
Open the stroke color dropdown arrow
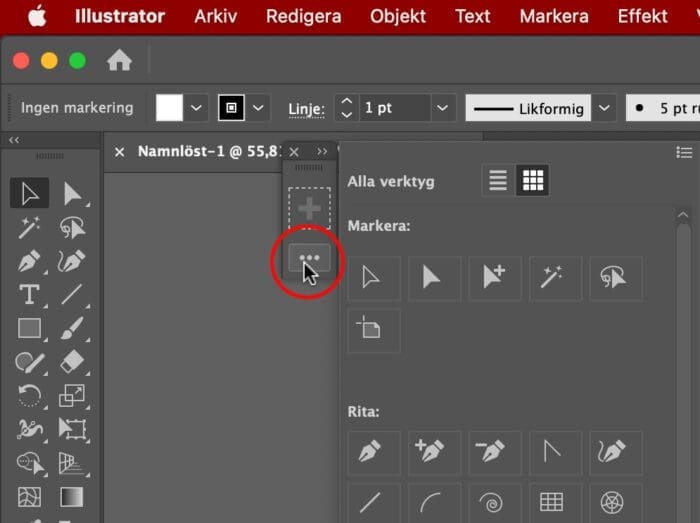coord(258,108)
